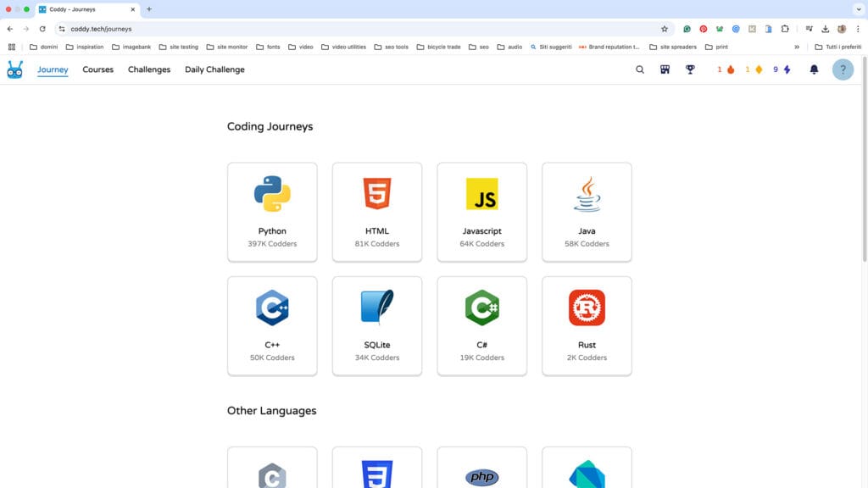The width and height of the screenshot is (868, 488).
Task: Open the C# journey card
Action: tap(481, 325)
